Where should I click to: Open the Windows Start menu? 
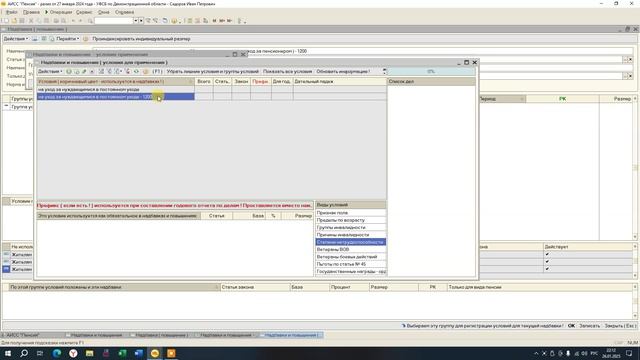[x=8, y=353]
